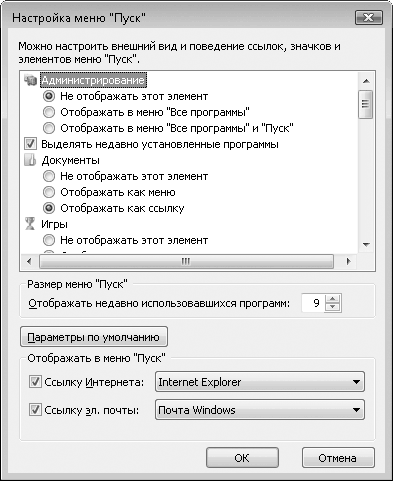393x481 pixels.
Task: Click the Администрирование icon in the list
Action: (30, 80)
